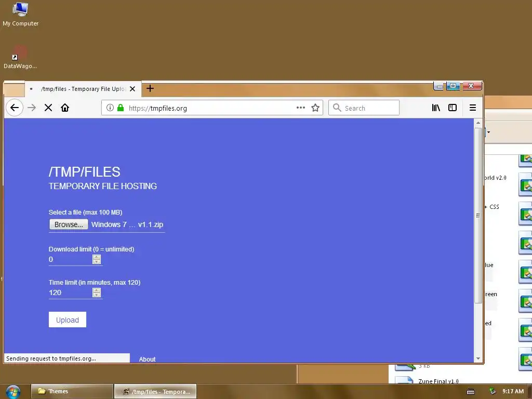Go to the Firefox home page
The width and height of the screenshot is (532, 399).
click(65, 108)
